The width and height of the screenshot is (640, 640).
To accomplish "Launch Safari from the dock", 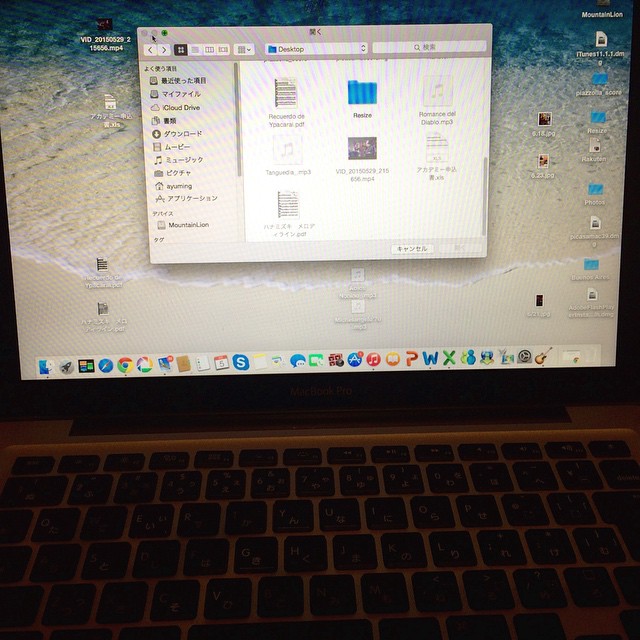I will (106, 366).
